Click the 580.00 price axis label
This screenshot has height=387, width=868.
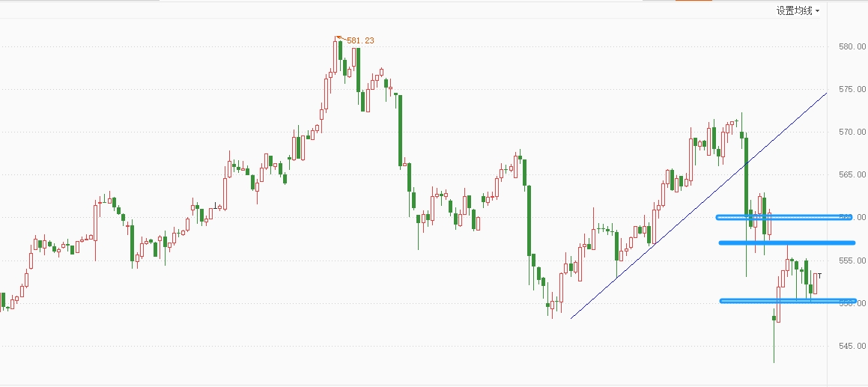[852, 46]
